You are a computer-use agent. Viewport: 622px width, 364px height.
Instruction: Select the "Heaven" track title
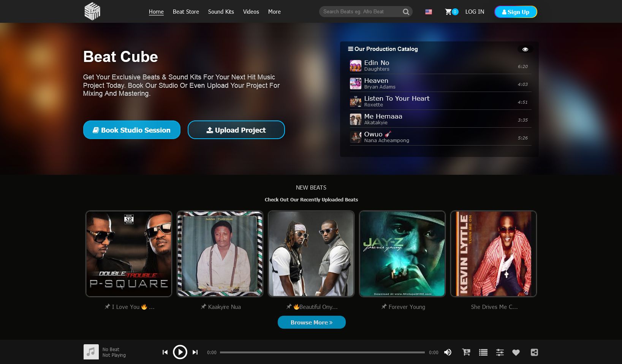coord(376,81)
